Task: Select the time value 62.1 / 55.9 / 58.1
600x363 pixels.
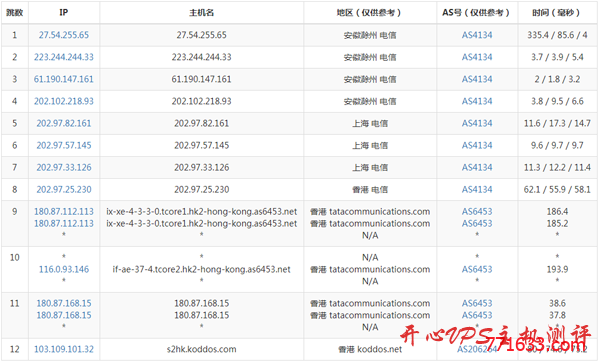Action: click(557, 190)
